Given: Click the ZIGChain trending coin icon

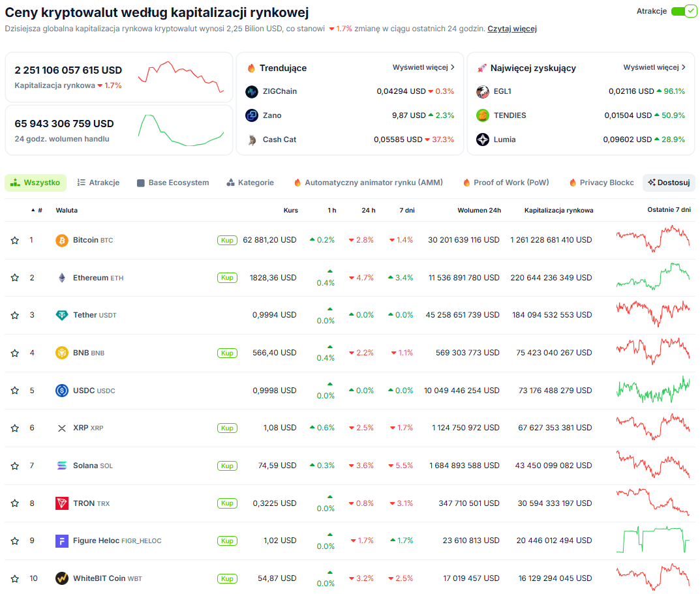Looking at the screenshot, I should tap(252, 92).
